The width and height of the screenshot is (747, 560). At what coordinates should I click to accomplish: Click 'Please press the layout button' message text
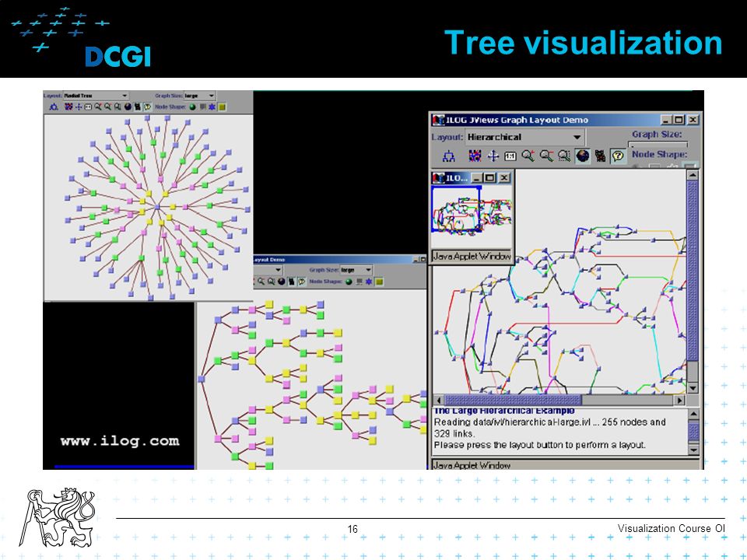click(x=540, y=445)
